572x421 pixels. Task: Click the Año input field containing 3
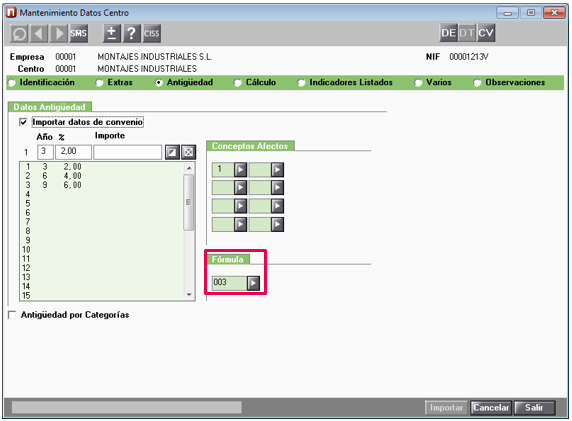coord(45,152)
